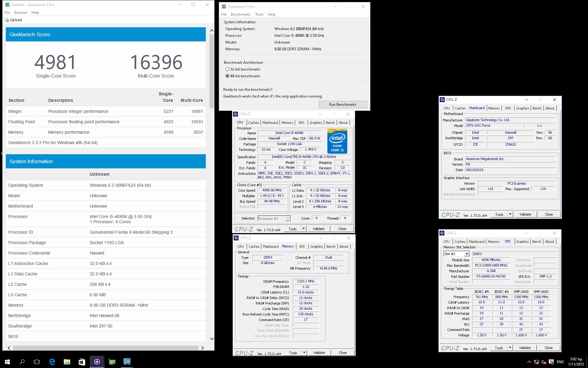Click the Z97X-SOC Force model field
Viewport: 588px width, 368px height.
tap(494, 126)
